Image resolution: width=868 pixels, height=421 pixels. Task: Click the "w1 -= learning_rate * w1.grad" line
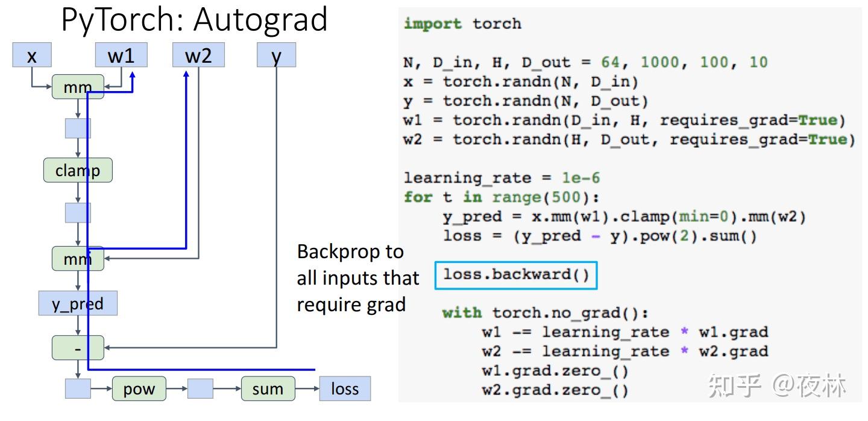pyautogui.click(x=625, y=332)
